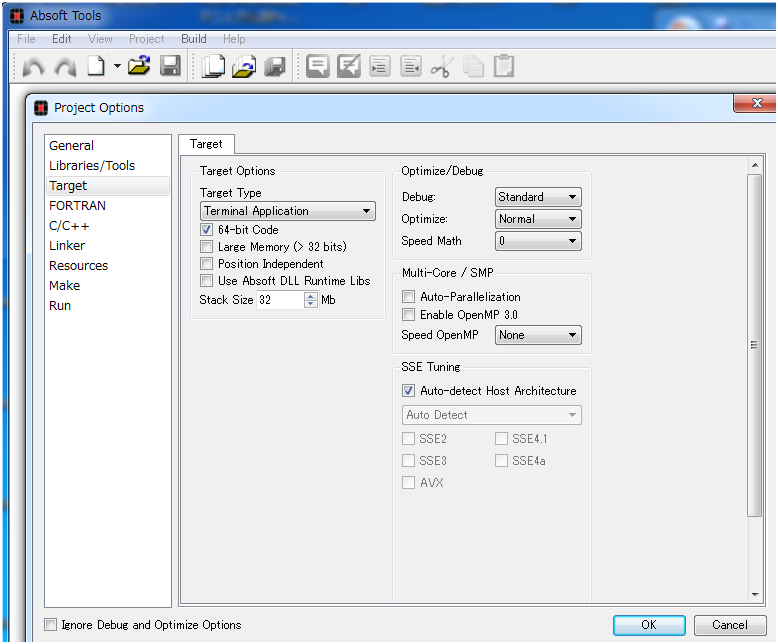
Task: Click scrollbar up arrow in Target panel
Action: (755, 165)
